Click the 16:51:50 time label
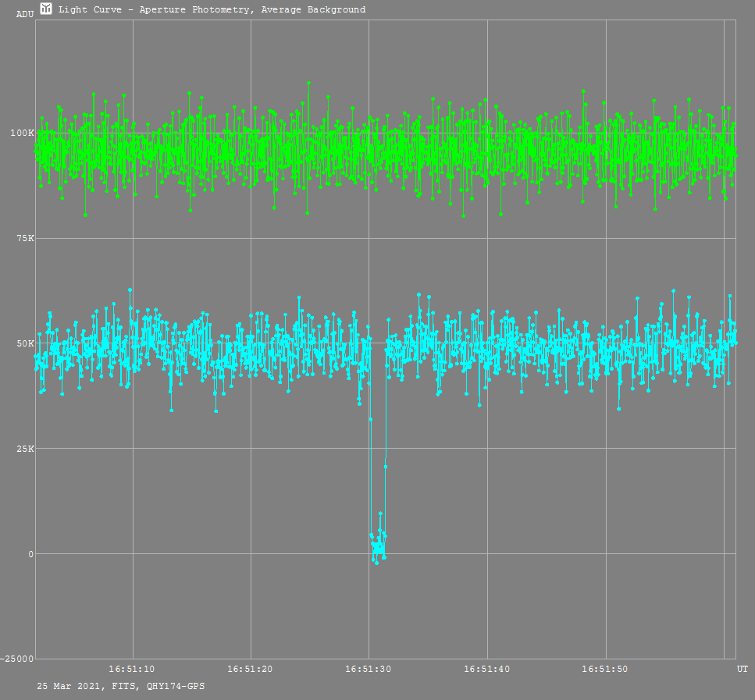The width and height of the screenshot is (755, 700). (x=605, y=669)
